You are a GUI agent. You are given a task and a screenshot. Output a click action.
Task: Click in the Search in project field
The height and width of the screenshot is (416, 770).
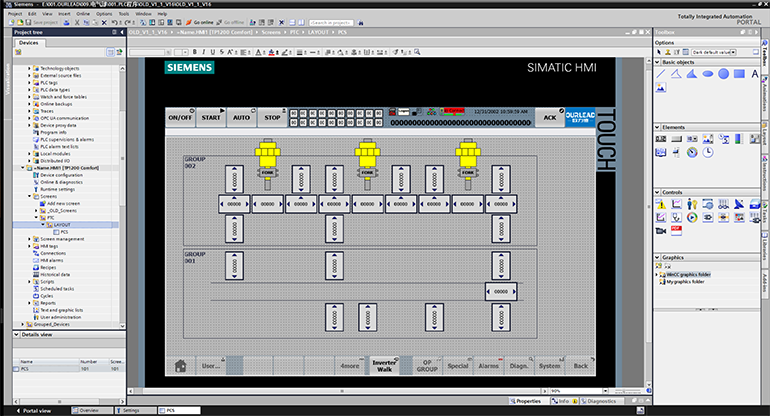(331, 23)
